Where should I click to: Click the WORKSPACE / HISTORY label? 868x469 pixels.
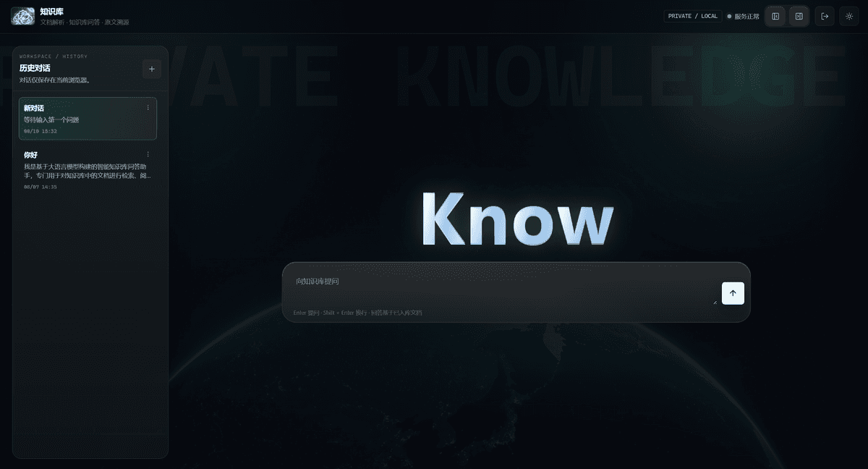pos(54,56)
